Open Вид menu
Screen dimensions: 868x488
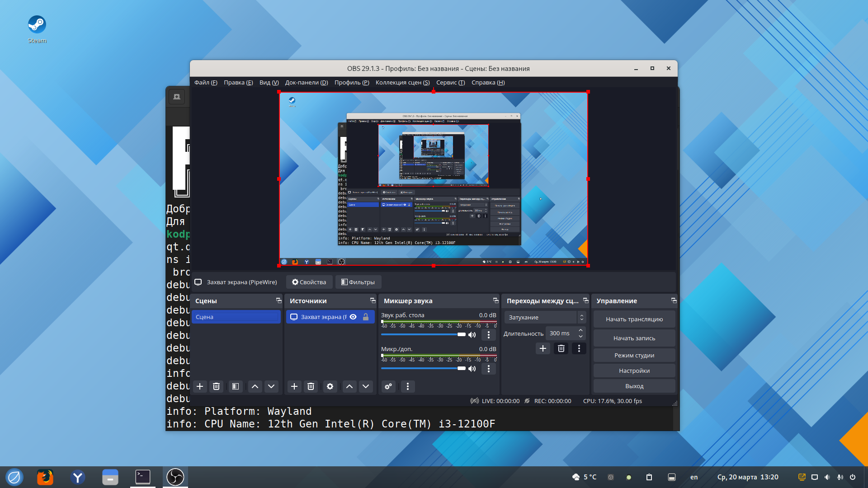point(269,82)
